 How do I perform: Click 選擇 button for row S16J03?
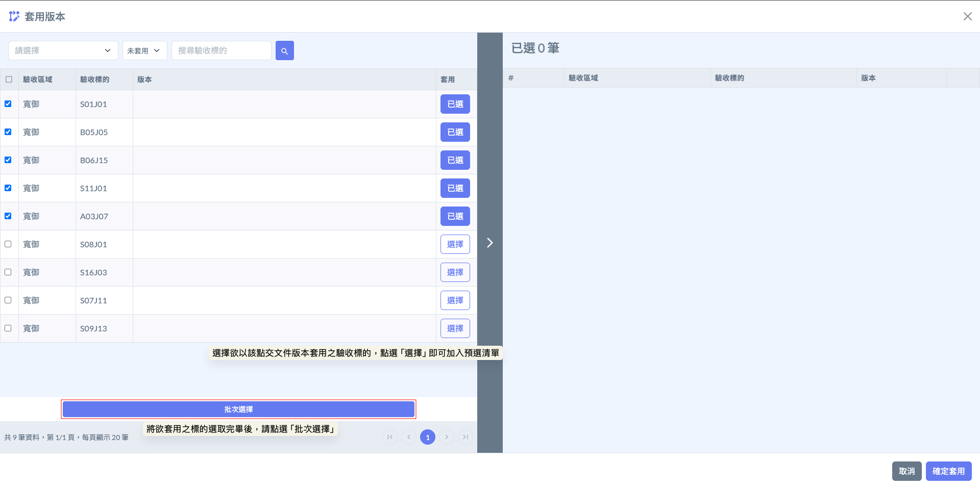point(455,272)
